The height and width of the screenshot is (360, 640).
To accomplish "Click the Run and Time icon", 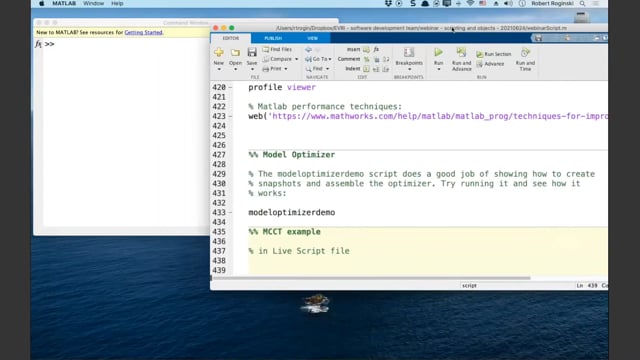I will tap(525, 52).
